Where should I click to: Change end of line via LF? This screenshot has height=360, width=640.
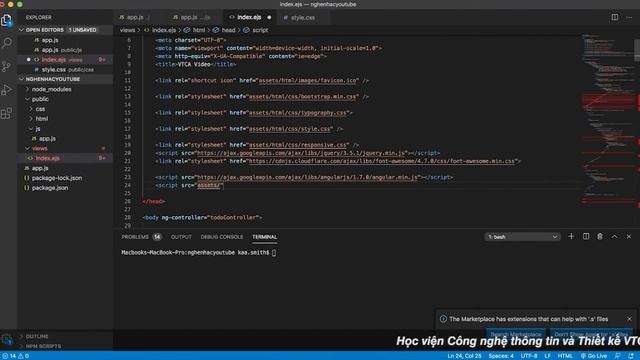[547, 356]
